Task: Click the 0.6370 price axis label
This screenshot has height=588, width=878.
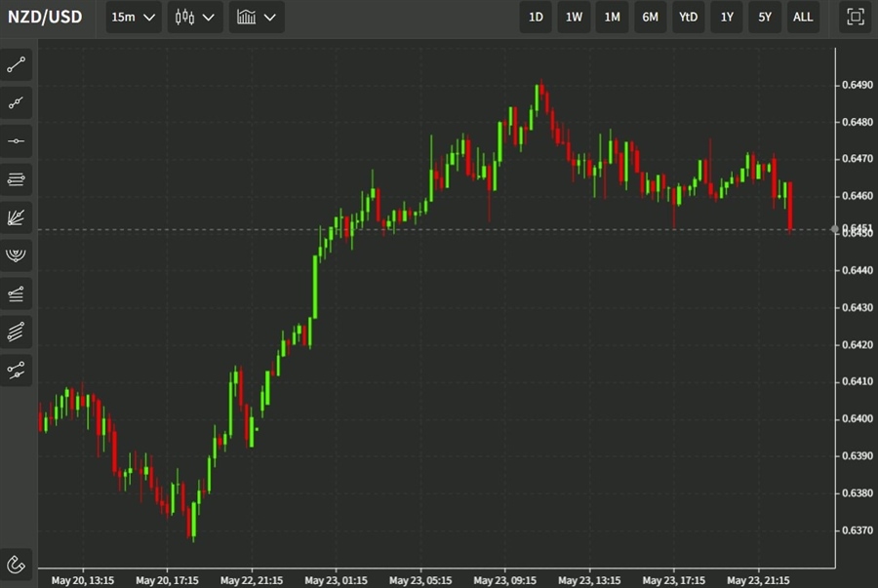Action: tap(858, 529)
